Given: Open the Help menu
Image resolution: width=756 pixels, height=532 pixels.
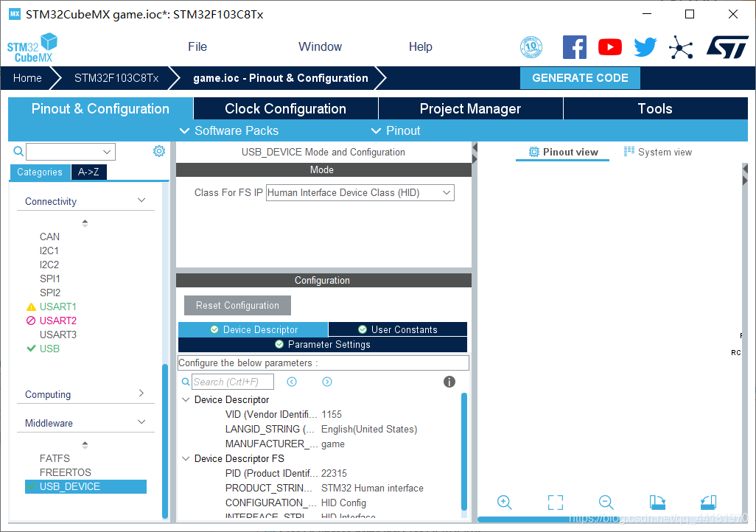Looking at the screenshot, I should tap(421, 46).
